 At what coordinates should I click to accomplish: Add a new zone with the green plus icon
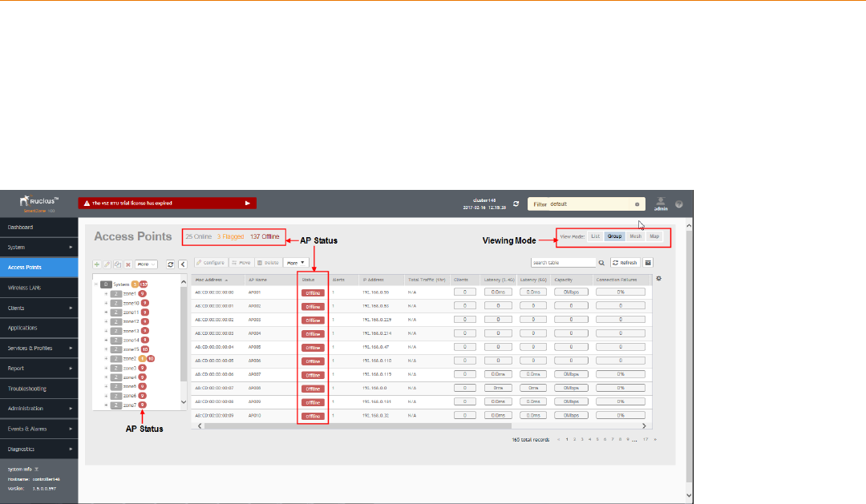[97, 264]
